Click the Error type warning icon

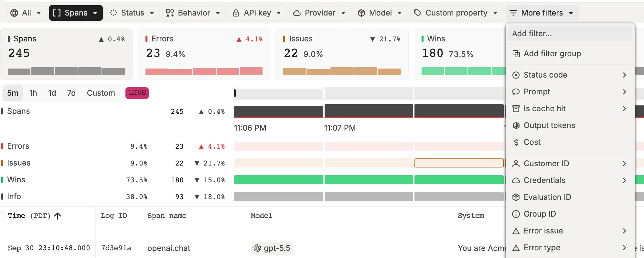[516, 248]
